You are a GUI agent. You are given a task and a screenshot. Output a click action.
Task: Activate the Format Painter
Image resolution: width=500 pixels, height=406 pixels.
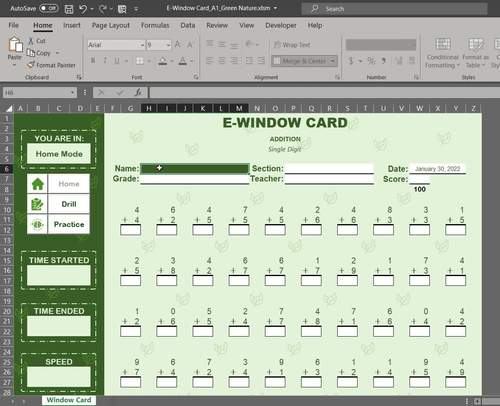tap(51, 65)
